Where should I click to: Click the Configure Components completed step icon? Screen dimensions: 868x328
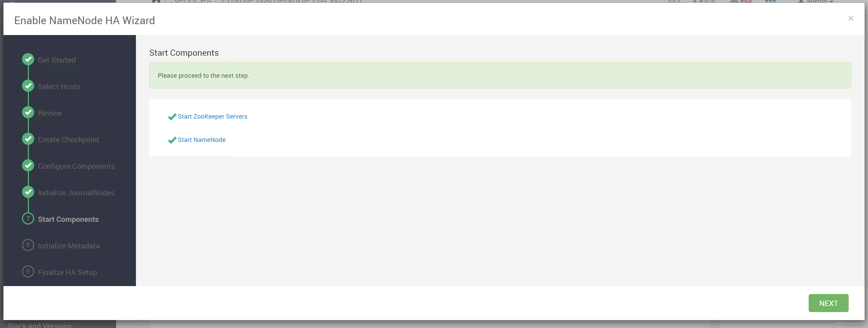(27, 166)
